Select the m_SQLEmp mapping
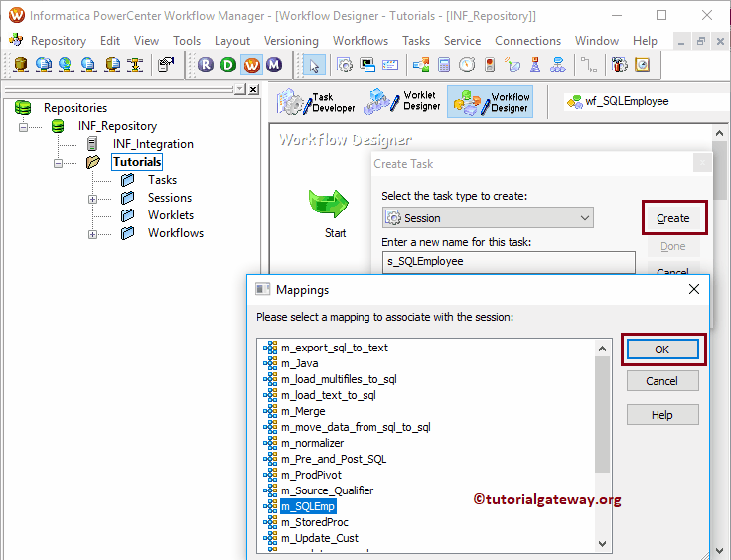 tap(308, 506)
